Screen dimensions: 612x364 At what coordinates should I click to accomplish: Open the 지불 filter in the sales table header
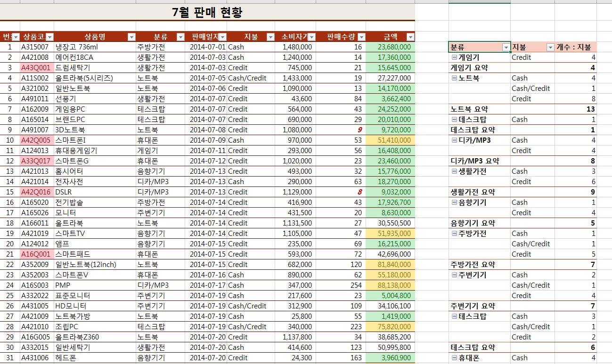(x=270, y=37)
